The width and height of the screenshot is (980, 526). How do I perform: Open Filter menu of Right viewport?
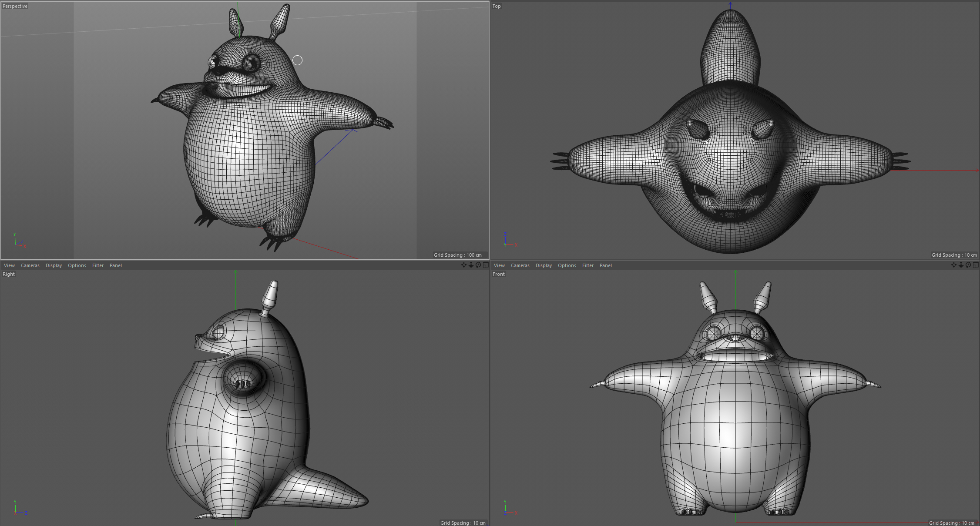point(98,265)
